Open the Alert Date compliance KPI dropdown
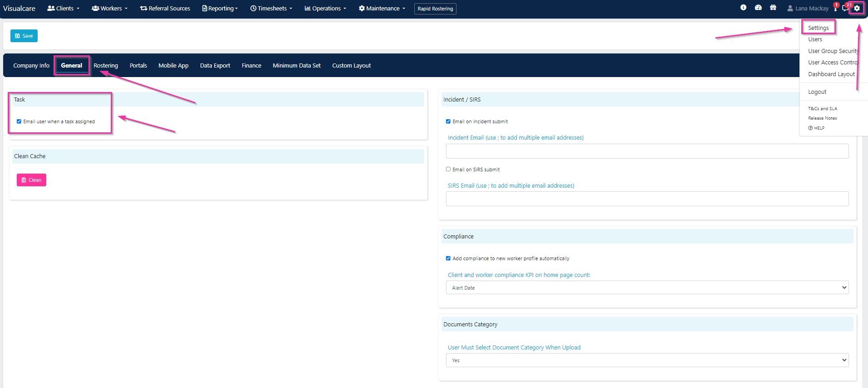The height and width of the screenshot is (388, 868). [x=647, y=287]
